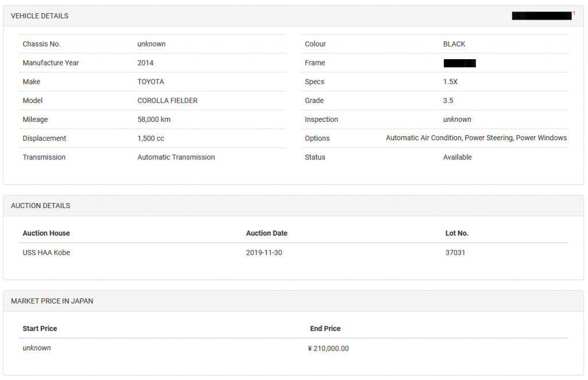Click the 3.5 grade value
Viewport: 588px width, 380px height.
(x=448, y=101)
